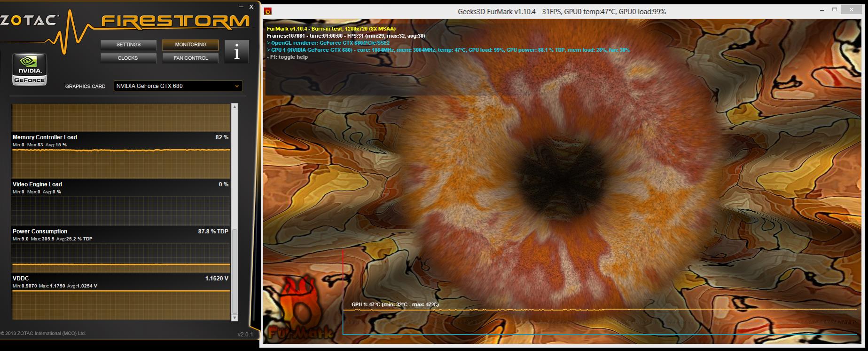
Task: Click Power Consumption Min/Max/Avg stats
Action: coord(53,239)
